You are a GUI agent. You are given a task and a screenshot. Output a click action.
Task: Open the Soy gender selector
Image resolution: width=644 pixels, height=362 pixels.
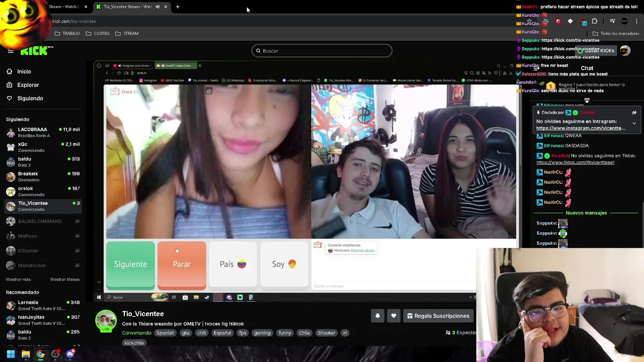point(284,264)
